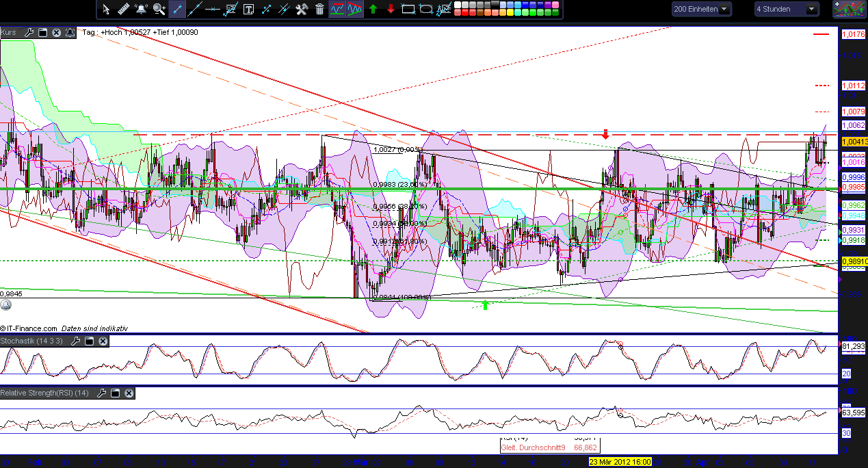Open the alarm bell tool in toolbar
The height and width of the screenshot is (468, 868).
pyautogui.click(x=142, y=9)
